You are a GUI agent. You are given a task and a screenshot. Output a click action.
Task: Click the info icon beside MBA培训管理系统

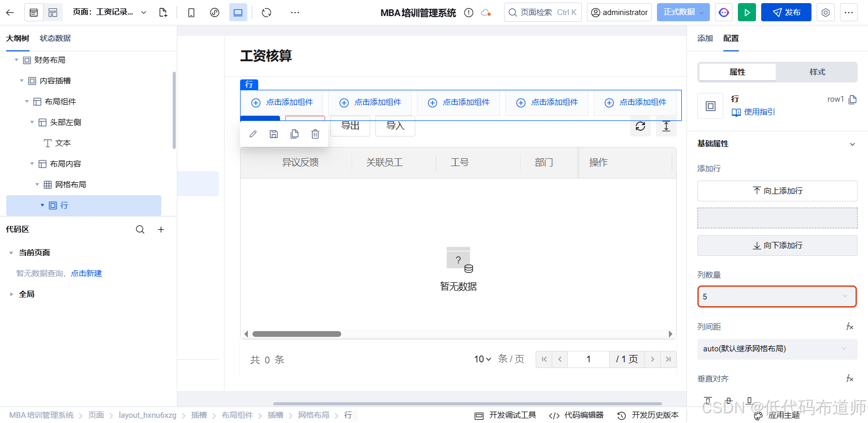(469, 12)
